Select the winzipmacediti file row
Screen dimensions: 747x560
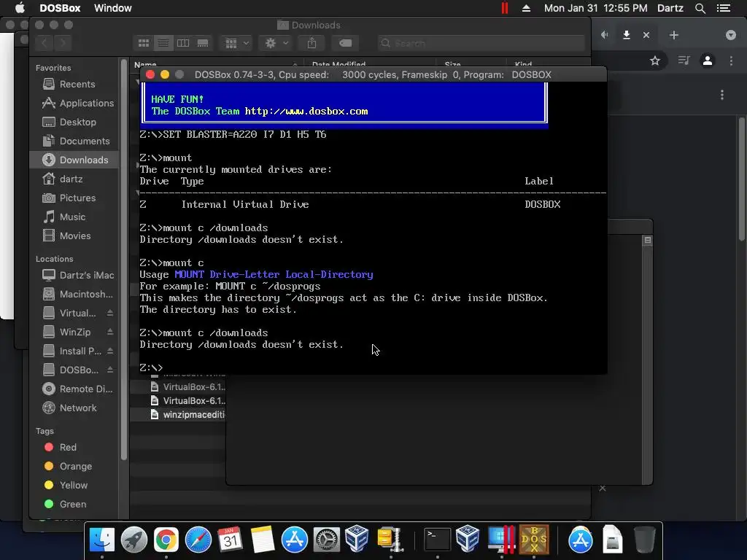tap(178, 415)
